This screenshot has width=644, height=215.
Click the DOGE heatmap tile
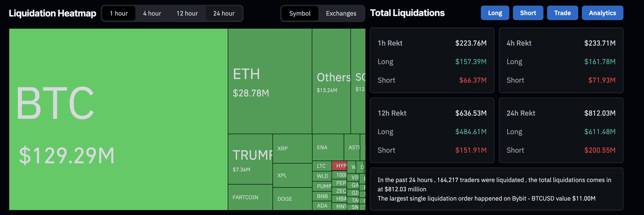(292, 199)
